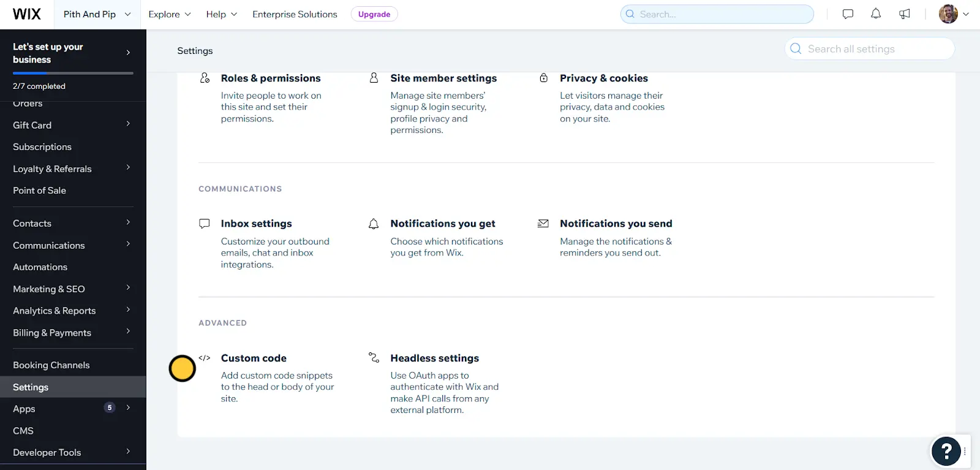Click the Upgrade button

point(374,14)
